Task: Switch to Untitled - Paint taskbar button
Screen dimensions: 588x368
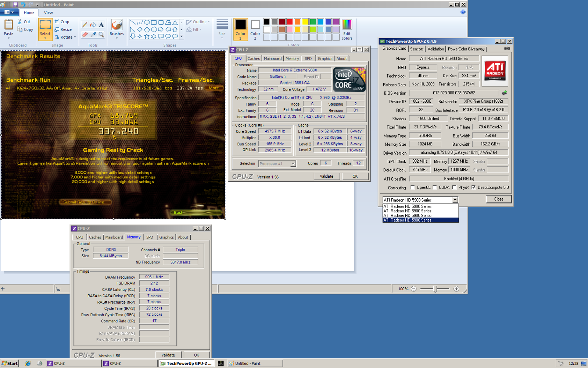Action: 255,363
